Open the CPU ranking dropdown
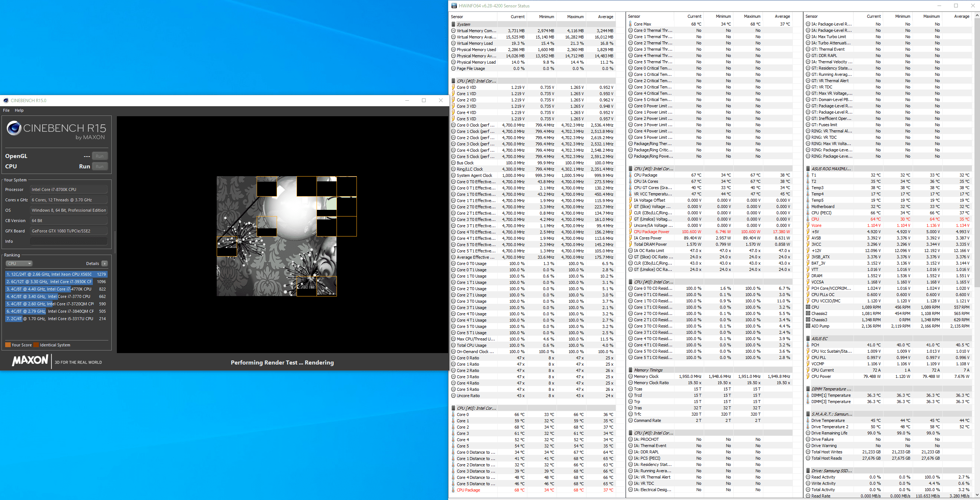980x500 pixels. click(x=19, y=264)
